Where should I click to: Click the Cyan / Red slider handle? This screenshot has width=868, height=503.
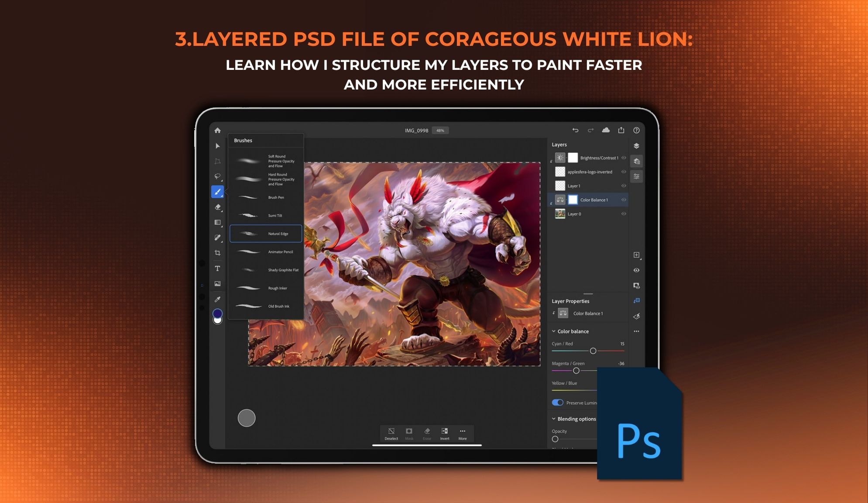(593, 351)
